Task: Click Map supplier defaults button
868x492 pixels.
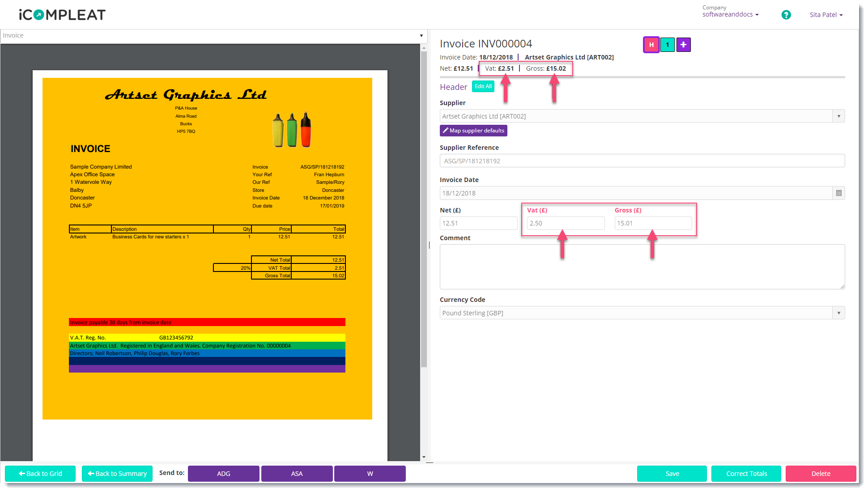Action: click(x=473, y=131)
